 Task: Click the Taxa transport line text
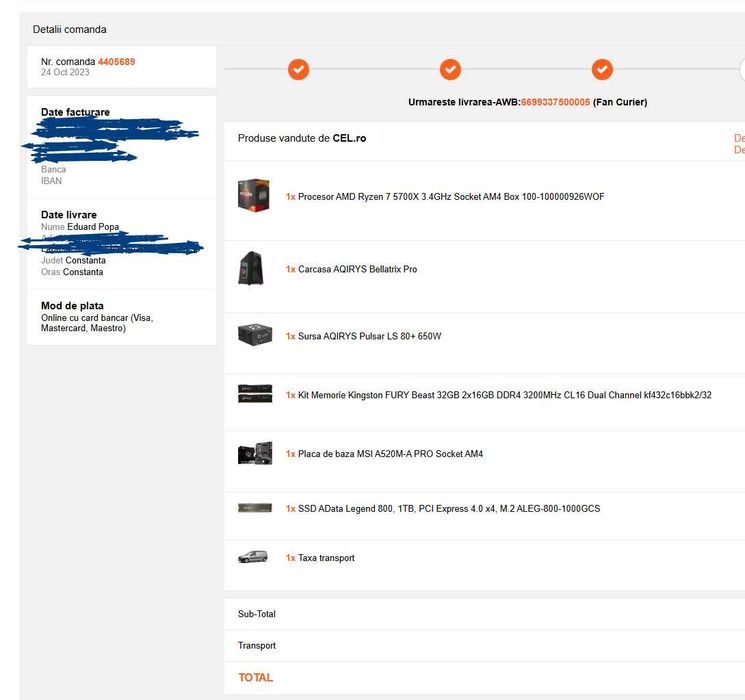tap(326, 558)
